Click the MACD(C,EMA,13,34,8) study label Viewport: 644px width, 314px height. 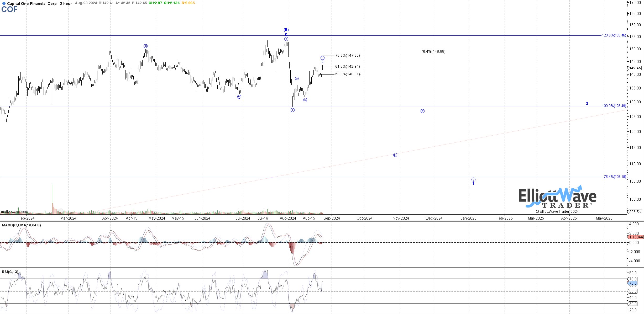coord(21,225)
